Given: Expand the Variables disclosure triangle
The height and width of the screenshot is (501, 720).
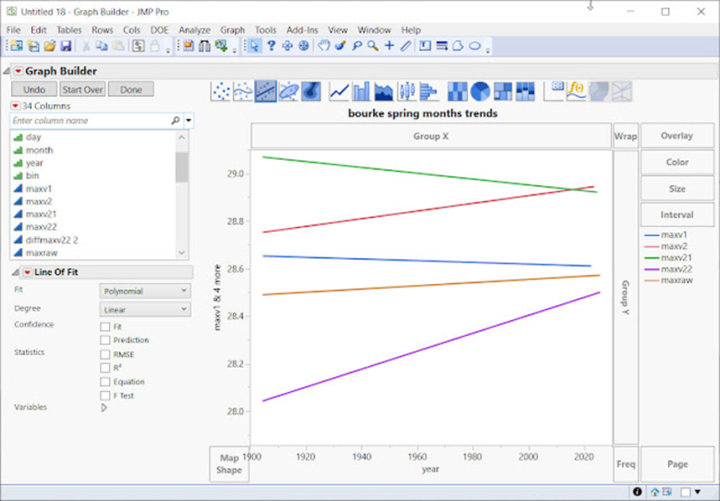Looking at the screenshot, I should pyautogui.click(x=104, y=408).
